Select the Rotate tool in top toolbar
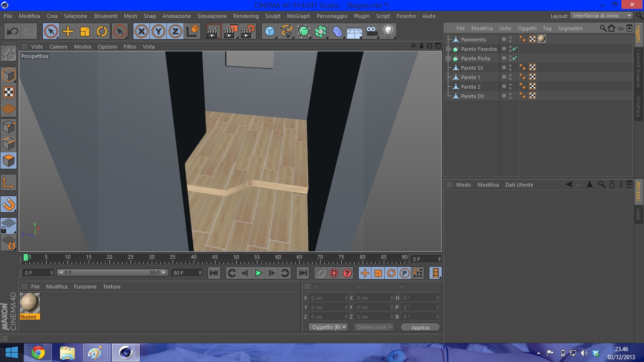This screenshot has height=362, width=644. pyautogui.click(x=102, y=32)
